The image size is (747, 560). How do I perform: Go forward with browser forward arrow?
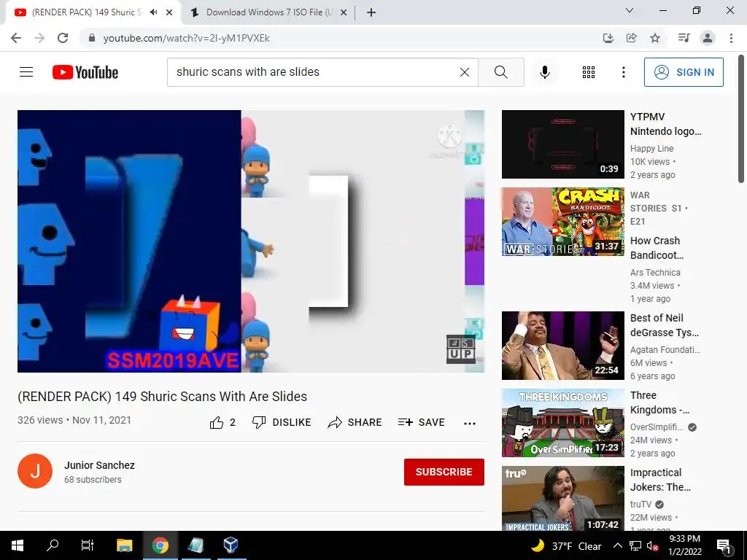click(x=39, y=38)
